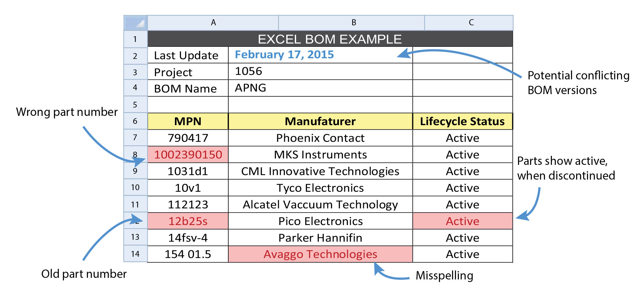The image size is (644, 290).
Task: Click the BOM Name label cell
Action: click(188, 88)
